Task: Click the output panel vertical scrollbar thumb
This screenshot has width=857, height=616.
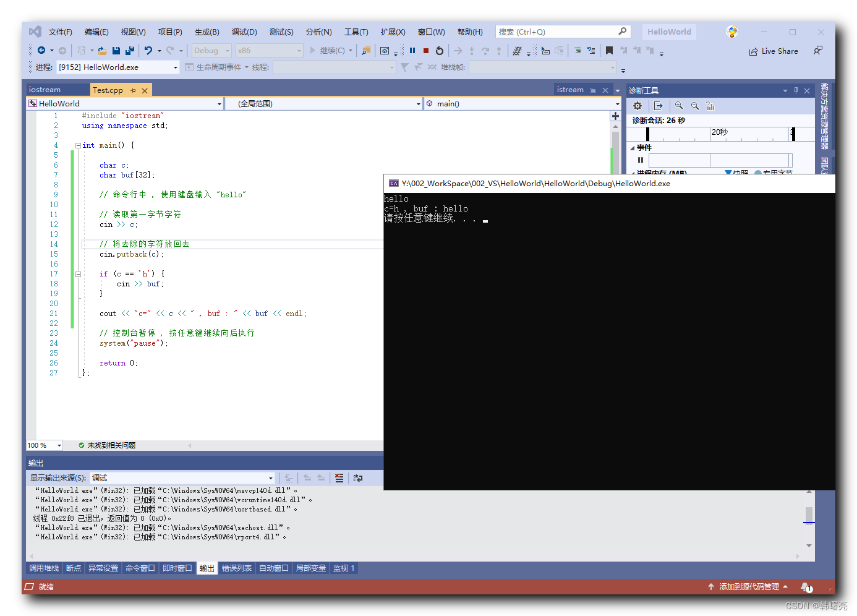Action: pos(809,515)
